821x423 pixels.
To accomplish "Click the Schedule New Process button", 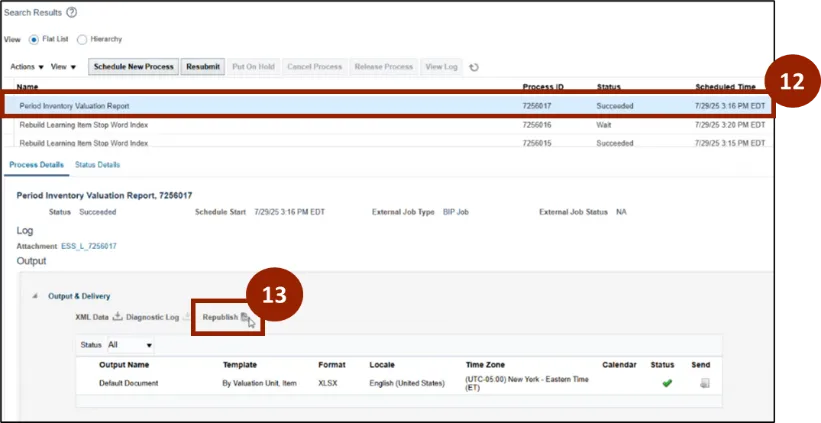I will coord(133,67).
